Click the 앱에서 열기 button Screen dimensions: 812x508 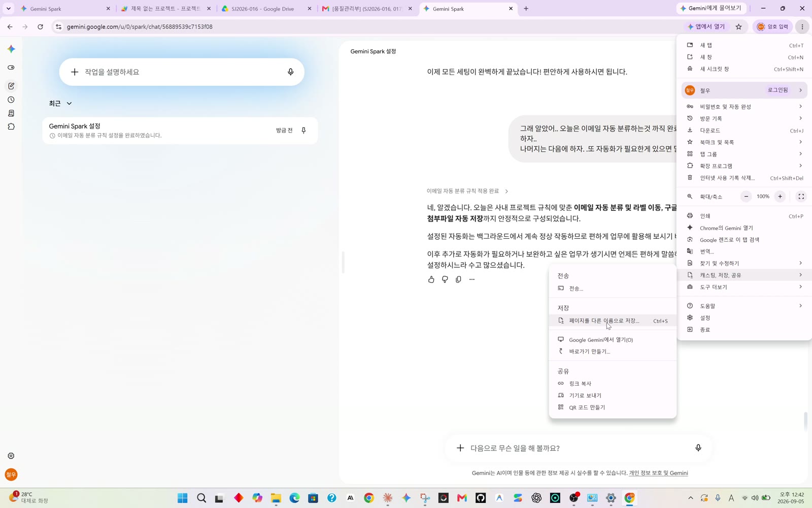(707, 26)
